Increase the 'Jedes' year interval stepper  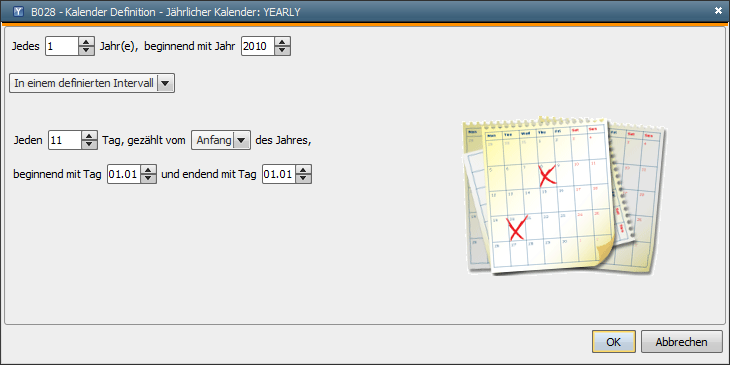tap(86, 42)
